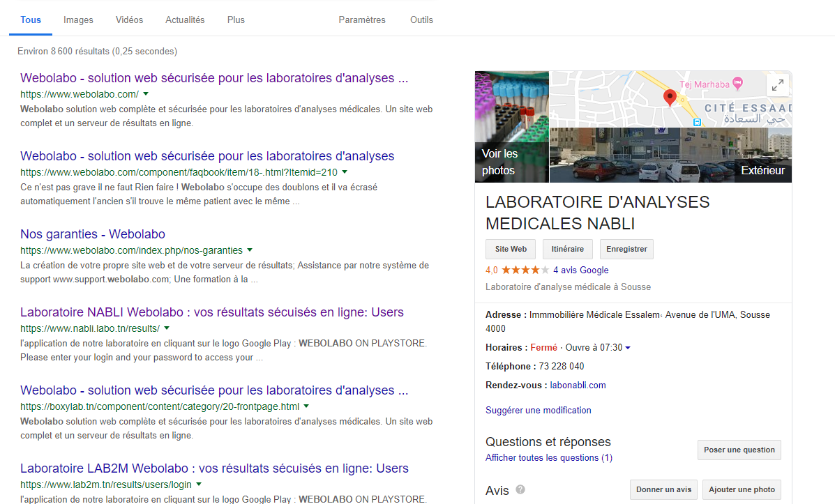835x504 pixels.
Task: Click the Ajouter une photo button
Action: point(742,489)
